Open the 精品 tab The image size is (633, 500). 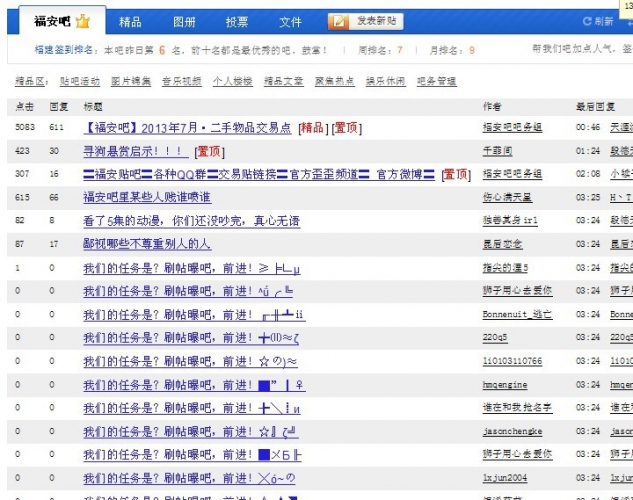click(130, 21)
